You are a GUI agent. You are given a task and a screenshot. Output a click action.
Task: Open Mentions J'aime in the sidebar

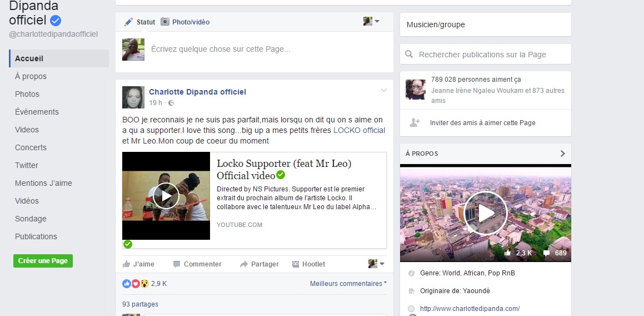tap(43, 183)
